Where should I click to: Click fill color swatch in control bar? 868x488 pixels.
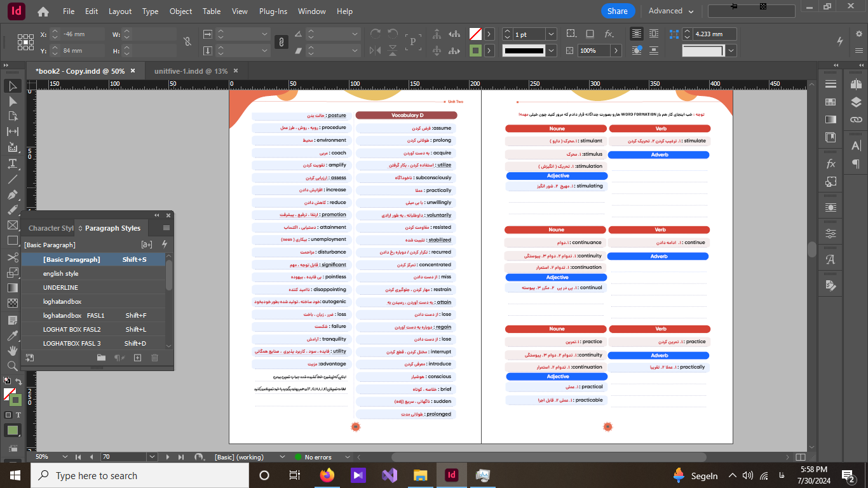coord(475,34)
